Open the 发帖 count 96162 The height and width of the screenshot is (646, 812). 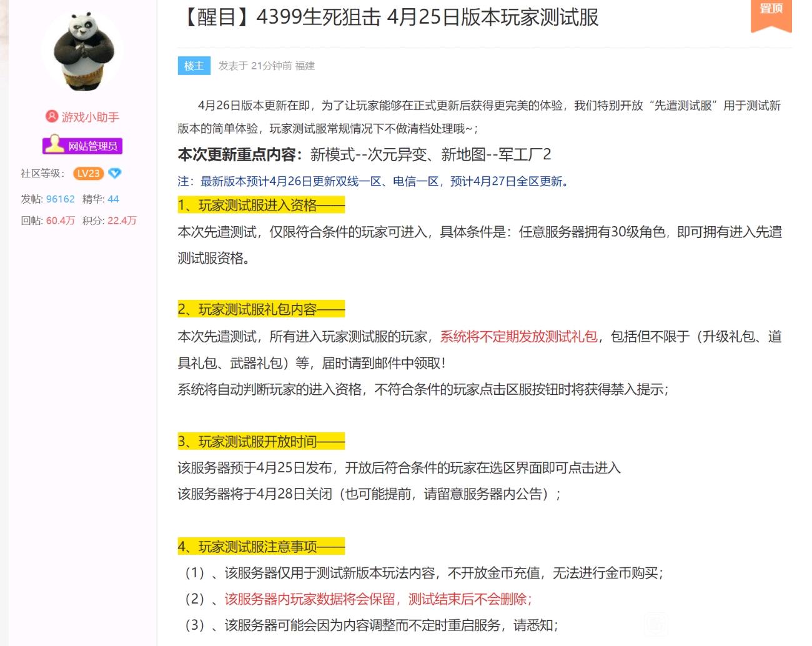(x=60, y=199)
